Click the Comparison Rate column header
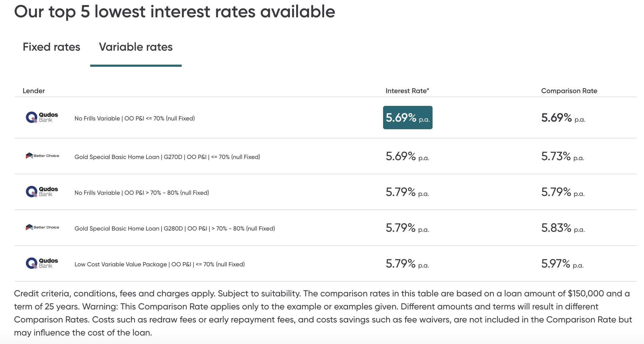 click(569, 91)
